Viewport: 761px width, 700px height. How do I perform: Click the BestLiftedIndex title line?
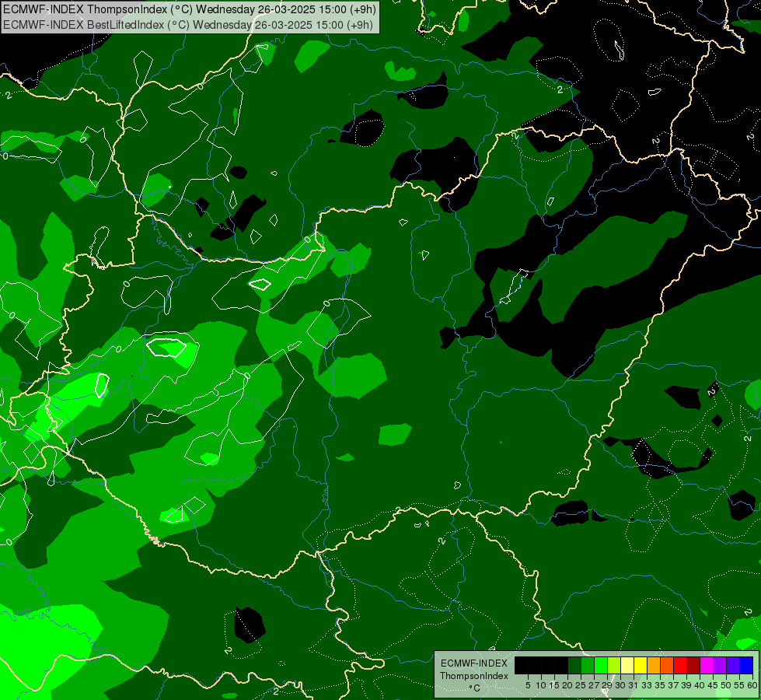[188, 25]
